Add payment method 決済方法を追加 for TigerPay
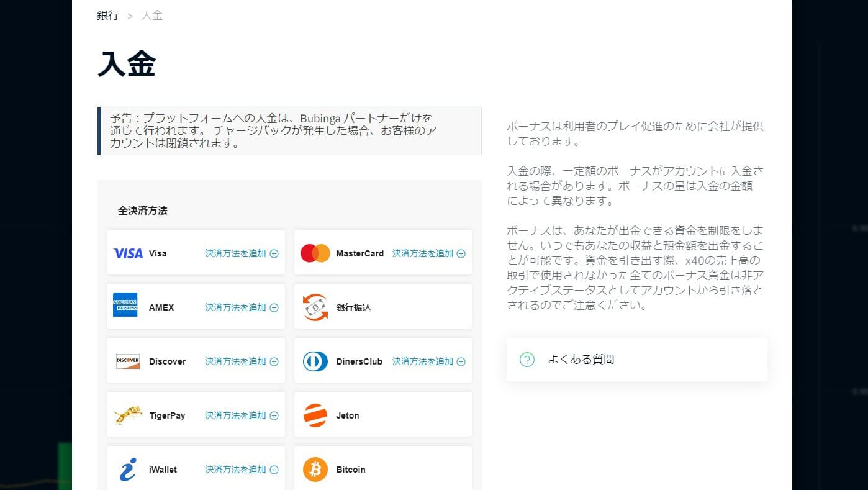 242,415
